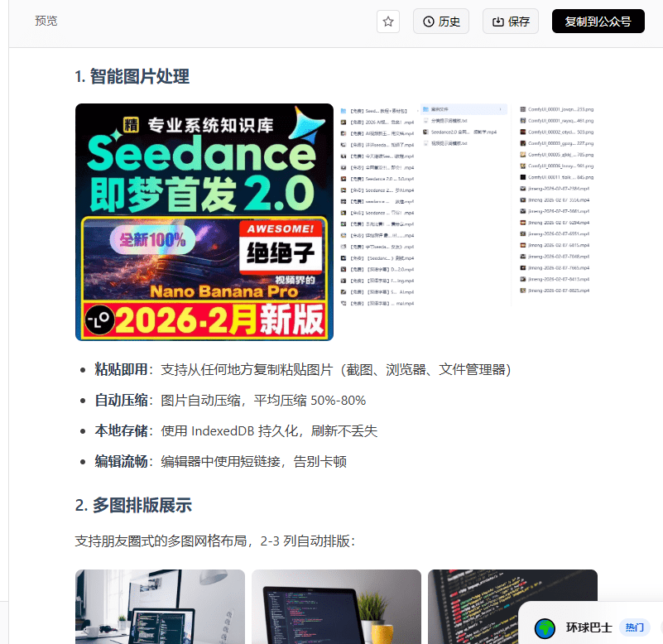The height and width of the screenshot is (644, 663).
Task: Click the globe icon of the 环球巴士 widget
Action: click(x=545, y=628)
